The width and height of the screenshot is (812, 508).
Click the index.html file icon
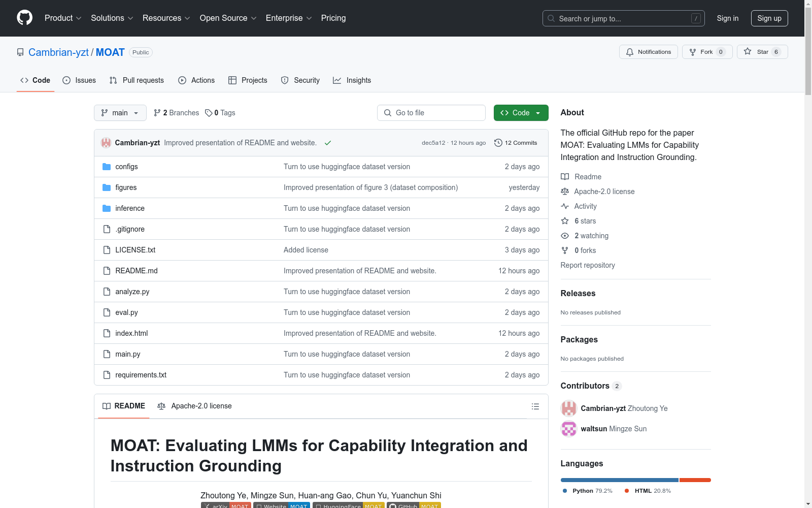(107, 333)
